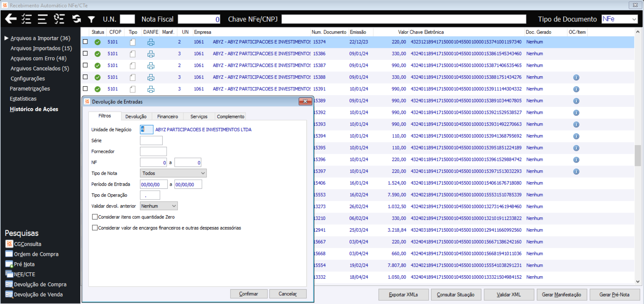Click the OC/Item info icon for 15391
The image size is (644, 304).
coord(576,89)
